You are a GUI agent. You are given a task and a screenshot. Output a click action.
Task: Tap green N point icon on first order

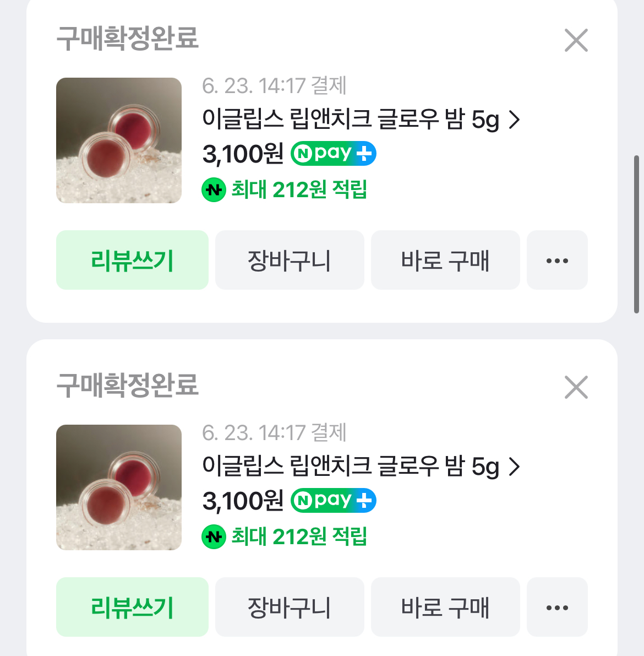214,190
